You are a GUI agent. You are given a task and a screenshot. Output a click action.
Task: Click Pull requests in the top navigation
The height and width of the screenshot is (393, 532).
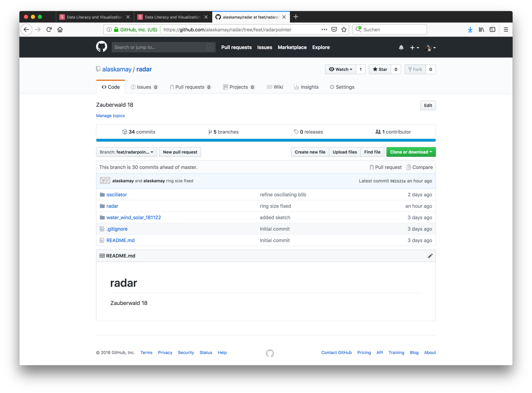pyautogui.click(x=236, y=47)
